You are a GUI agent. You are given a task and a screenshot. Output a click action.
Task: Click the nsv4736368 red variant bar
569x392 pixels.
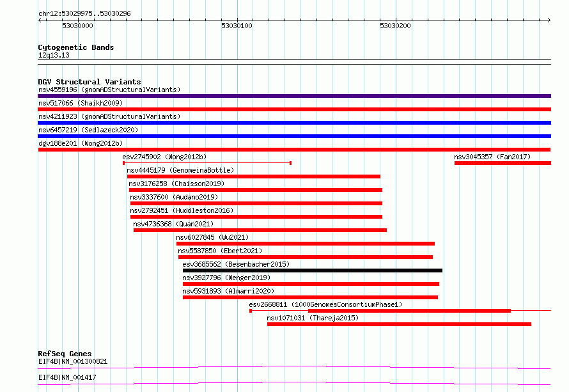click(x=260, y=230)
